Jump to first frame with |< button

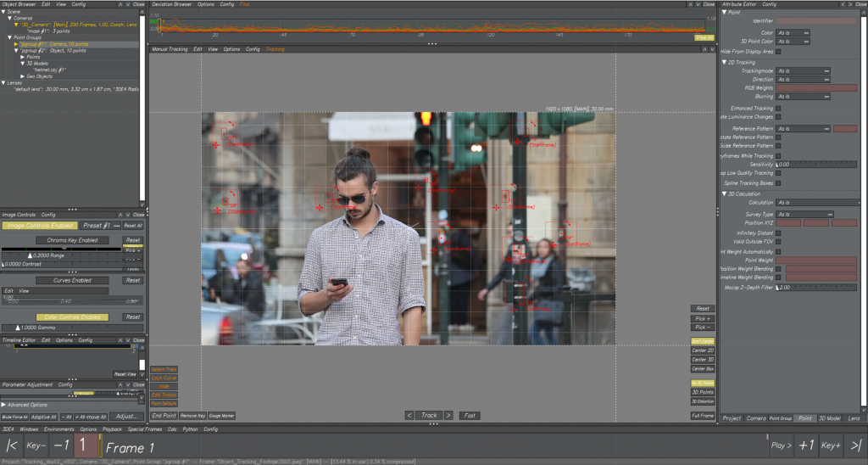[x=11, y=446]
